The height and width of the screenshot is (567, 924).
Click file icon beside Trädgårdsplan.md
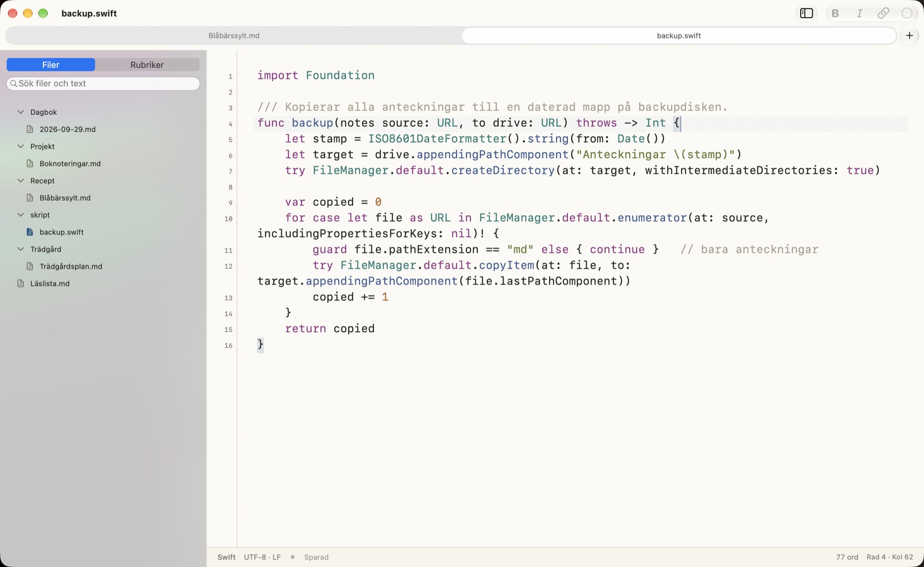point(30,266)
